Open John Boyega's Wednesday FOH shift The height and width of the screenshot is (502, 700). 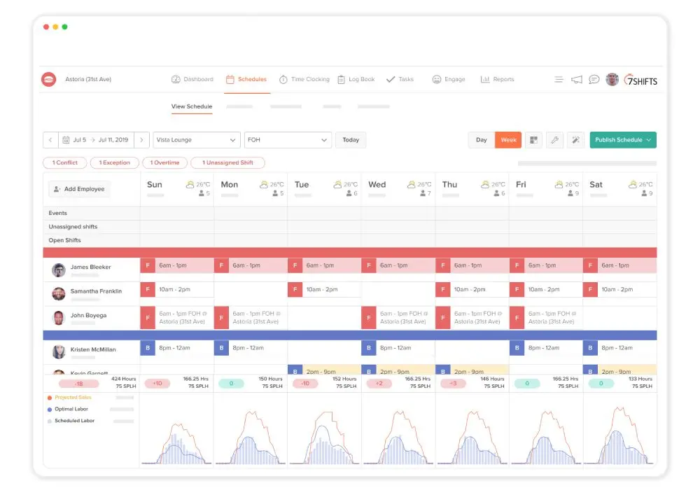point(398,318)
